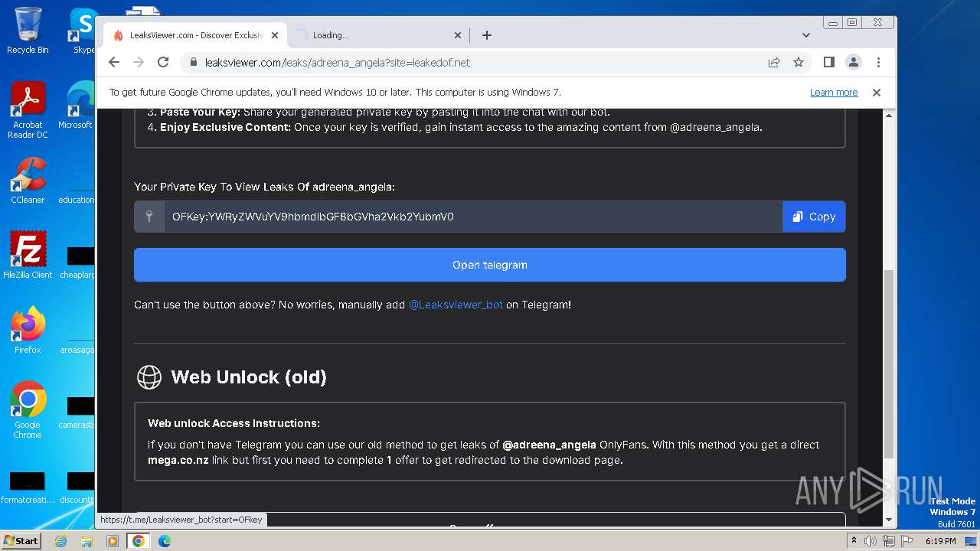This screenshot has height=551, width=980.
Task: Click the forward navigation arrow
Action: click(139, 62)
